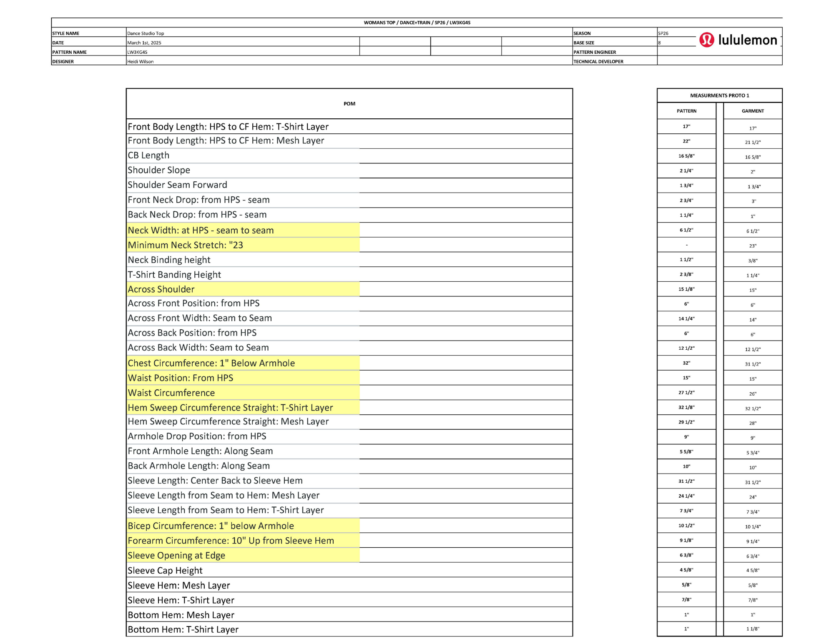The image size is (834, 644).
Task: Click the 'March 1st, 2025' date cell
Action: click(x=144, y=43)
